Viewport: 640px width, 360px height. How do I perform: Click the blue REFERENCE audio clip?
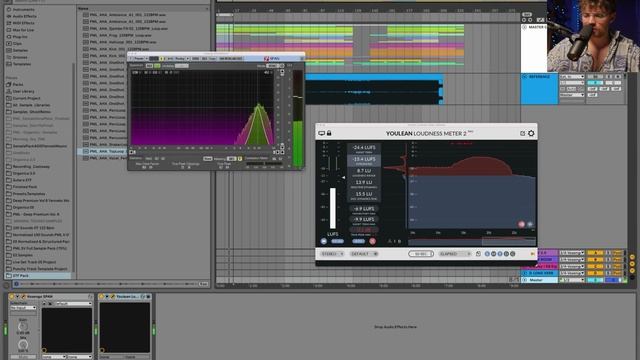tap(374, 89)
